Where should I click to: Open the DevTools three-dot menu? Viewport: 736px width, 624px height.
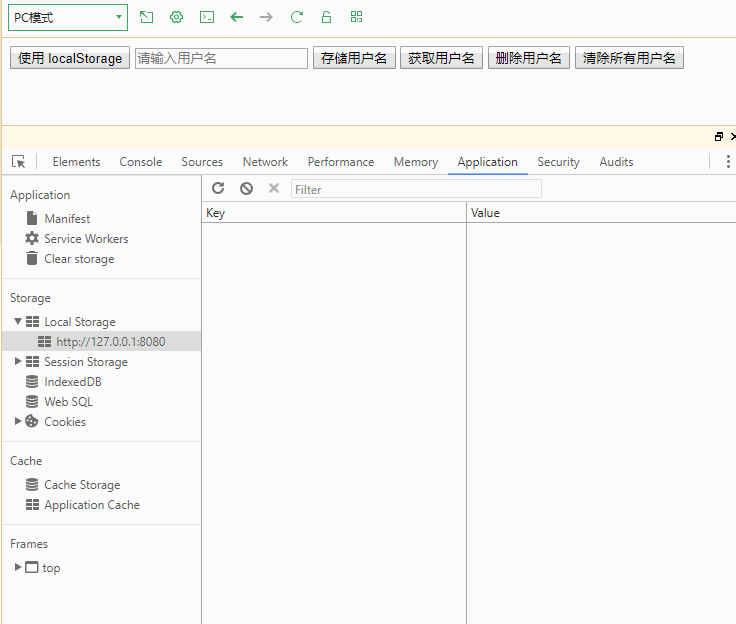point(728,162)
